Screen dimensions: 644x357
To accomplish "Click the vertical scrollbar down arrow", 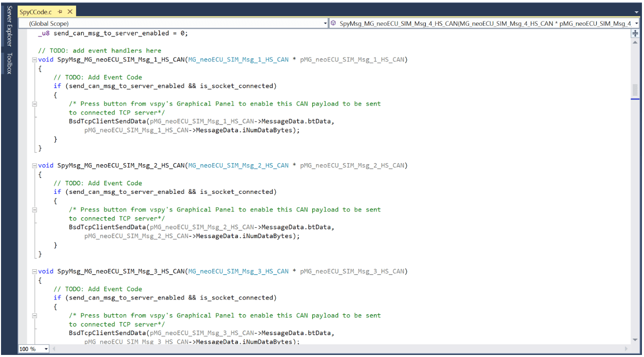I will (x=635, y=341).
